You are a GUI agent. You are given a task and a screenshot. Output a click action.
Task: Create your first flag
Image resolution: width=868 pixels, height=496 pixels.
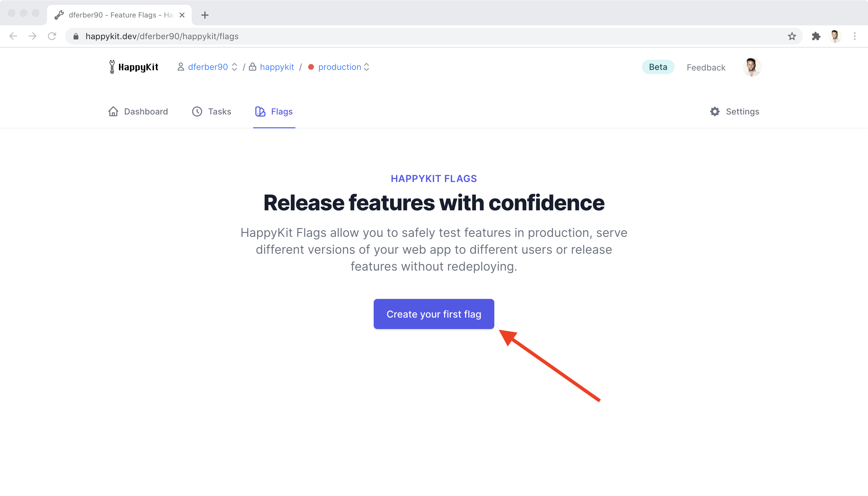[x=434, y=314]
